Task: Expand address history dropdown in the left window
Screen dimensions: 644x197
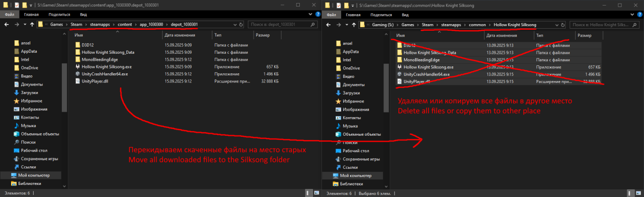Action: tap(234, 24)
